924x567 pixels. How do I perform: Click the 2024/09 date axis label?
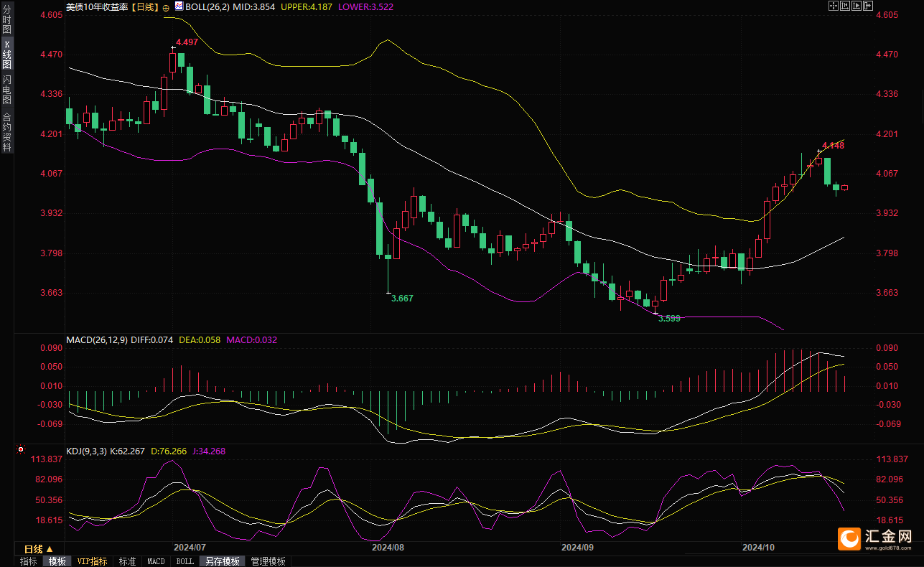tap(577, 547)
